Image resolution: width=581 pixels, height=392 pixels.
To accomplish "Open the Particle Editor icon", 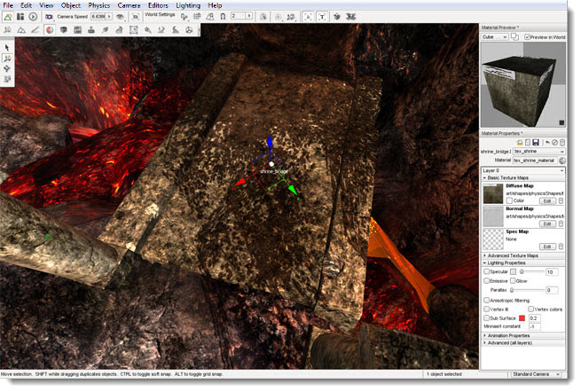I will (147, 30).
